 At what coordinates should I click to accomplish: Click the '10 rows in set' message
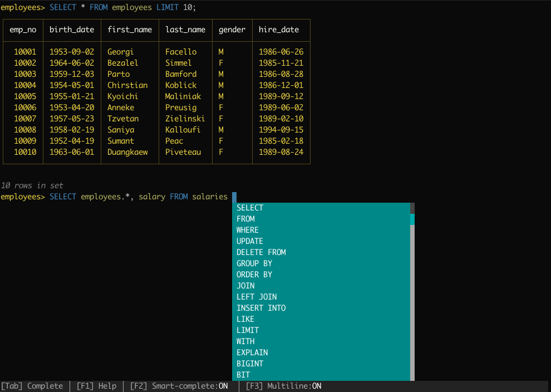click(x=32, y=185)
